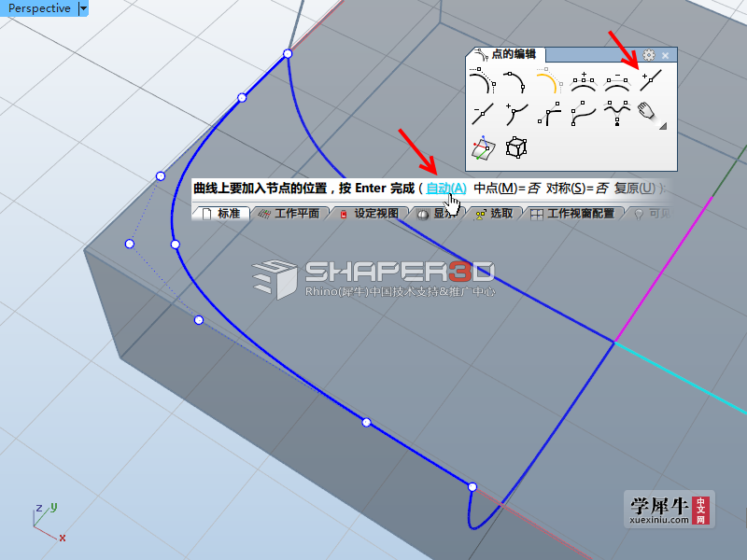The height and width of the screenshot is (560, 747).
Task: Toggle the 中点(M)=否 option
Action: tap(507, 189)
